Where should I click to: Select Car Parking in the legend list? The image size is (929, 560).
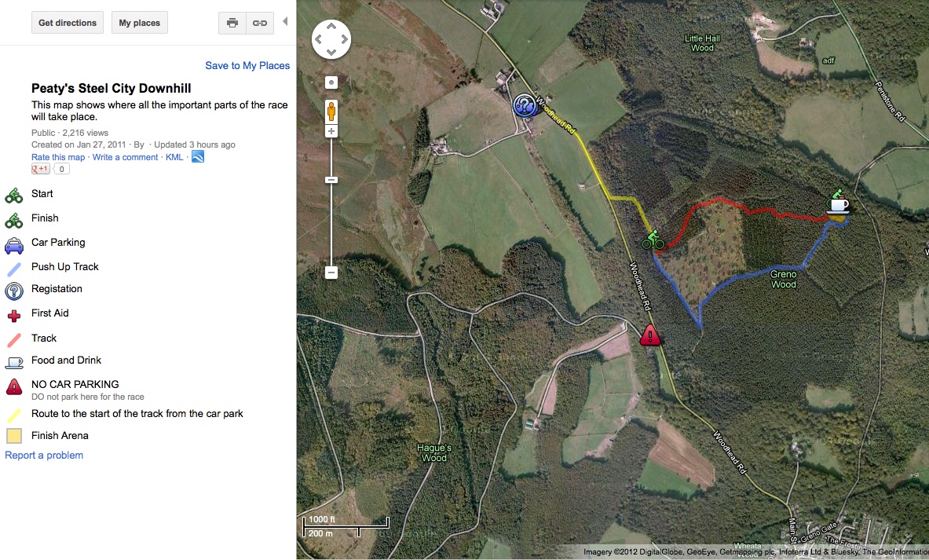pos(58,243)
